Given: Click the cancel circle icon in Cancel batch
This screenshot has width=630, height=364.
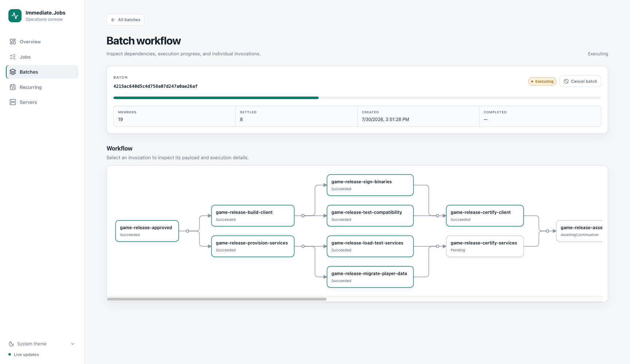Looking at the screenshot, I should click(x=566, y=81).
